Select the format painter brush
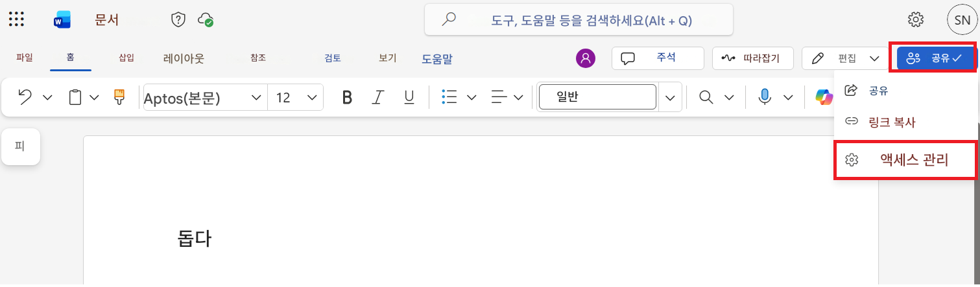This screenshot has height=287, width=980. point(119,97)
